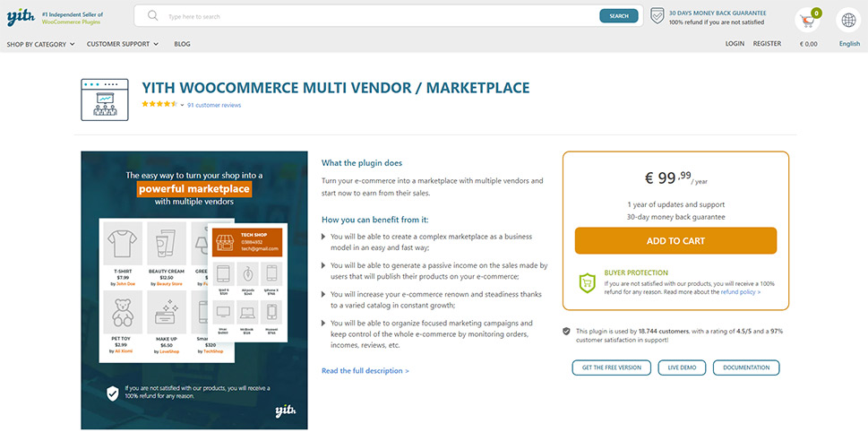Expand the Customer Support menu
Screen dimensions: 868x441
[123, 44]
